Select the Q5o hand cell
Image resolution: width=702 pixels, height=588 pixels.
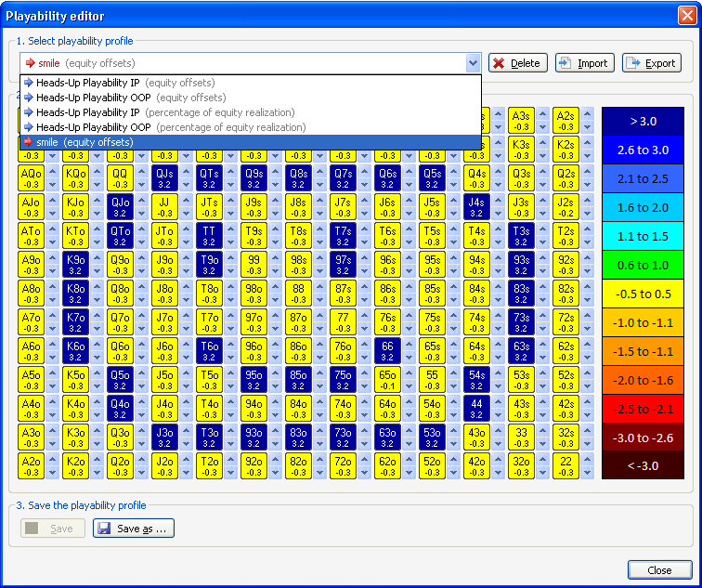pos(120,380)
